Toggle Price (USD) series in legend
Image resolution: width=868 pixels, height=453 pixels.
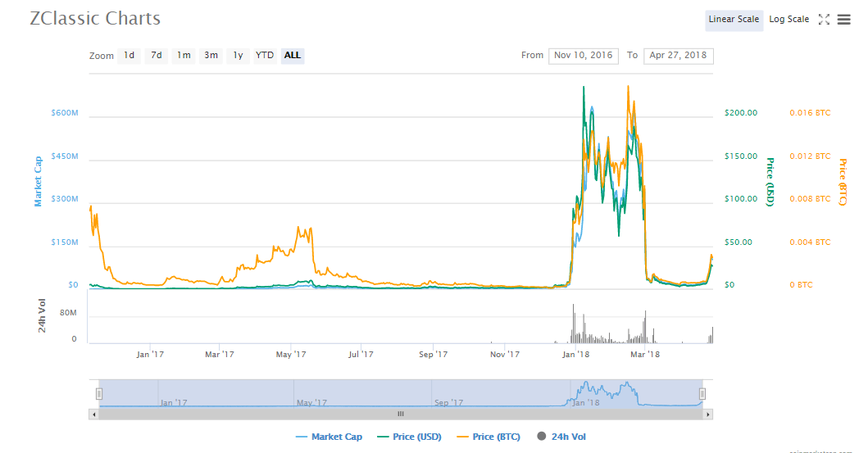coord(408,437)
